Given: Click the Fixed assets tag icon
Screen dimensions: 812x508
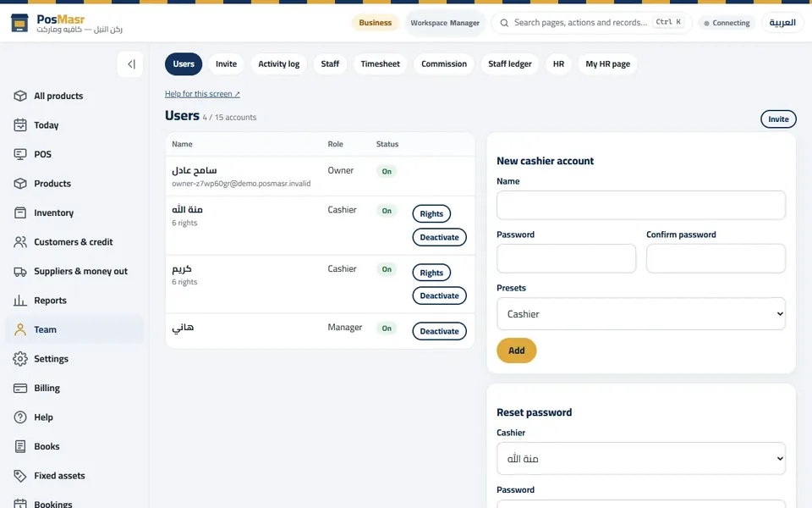Looking at the screenshot, I should click(x=20, y=475).
